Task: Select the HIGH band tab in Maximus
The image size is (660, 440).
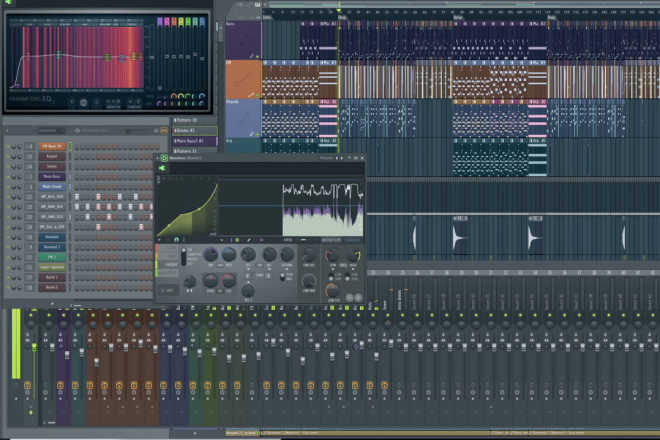Action: 171,264
